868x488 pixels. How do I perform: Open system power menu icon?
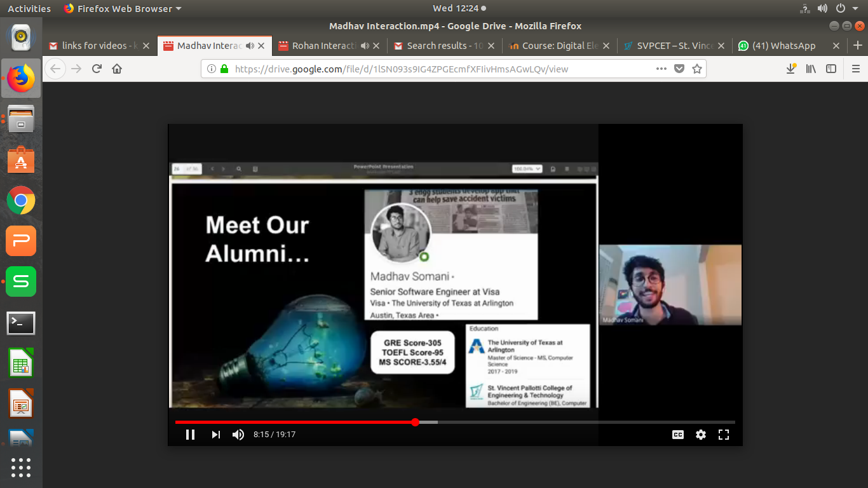[840, 8]
